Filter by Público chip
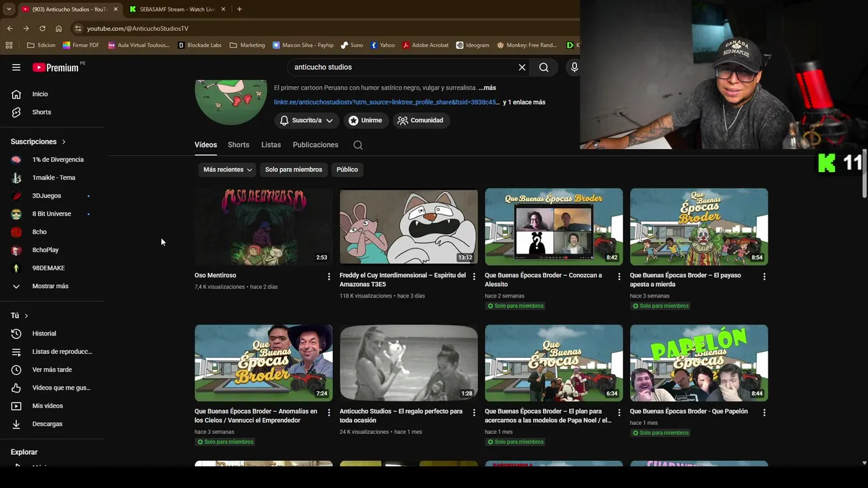The image size is (868, 488). point(347,169)
